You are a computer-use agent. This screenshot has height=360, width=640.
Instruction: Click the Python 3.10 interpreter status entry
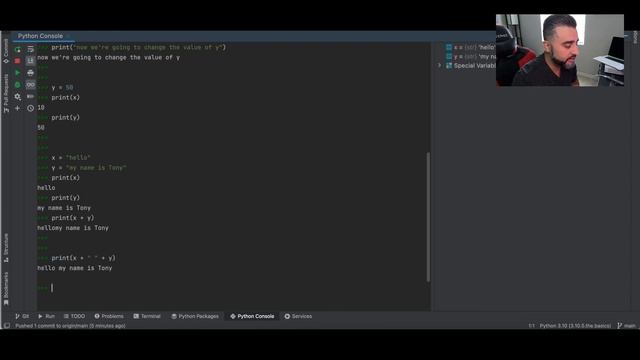click(x=575, y=326)
